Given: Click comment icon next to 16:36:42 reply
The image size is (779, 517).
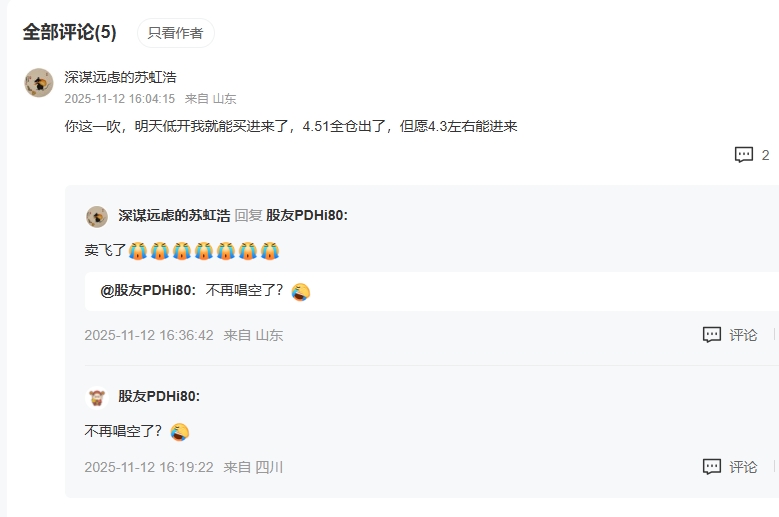Looking at the screenshot, I should (x=712, y=335).
